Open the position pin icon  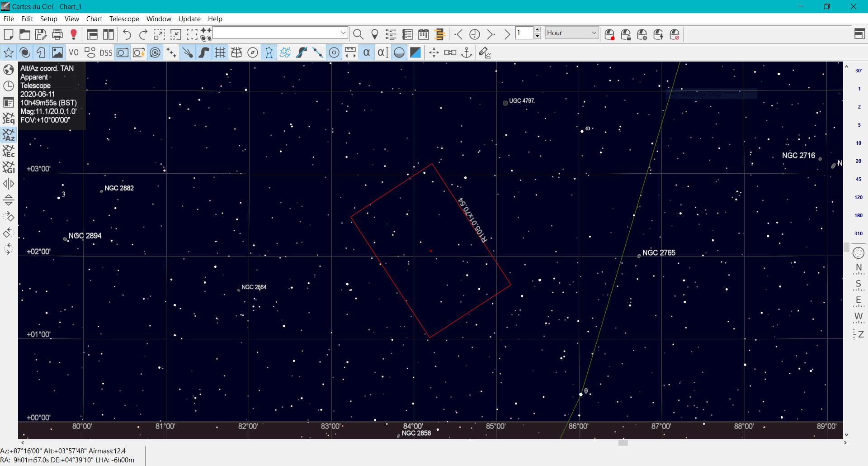click(375, 34)
